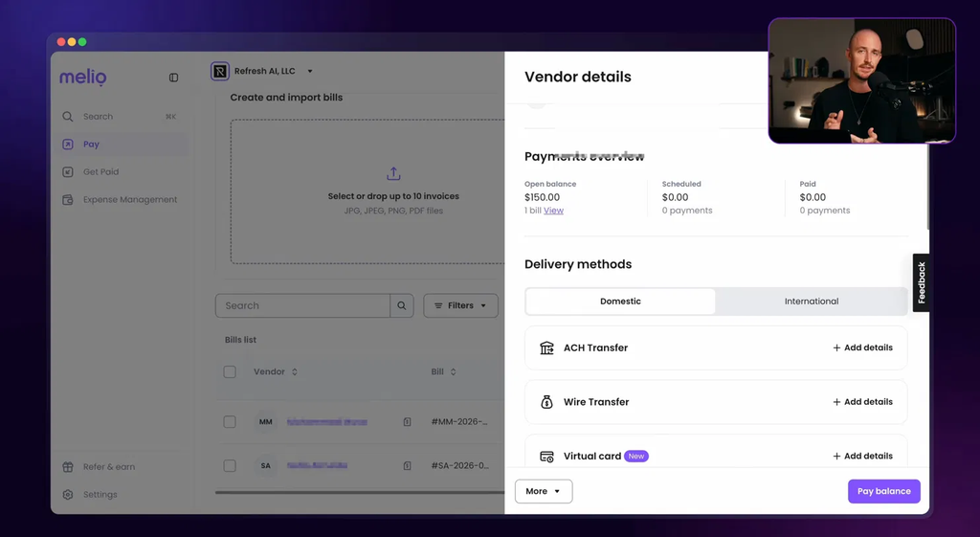Click the Settings gear icon
This screenshot has height=537, width=980.
click(x=68, y=495)
